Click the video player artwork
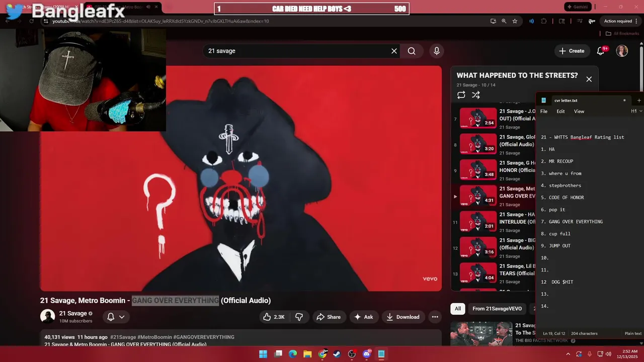 (241, 178)
